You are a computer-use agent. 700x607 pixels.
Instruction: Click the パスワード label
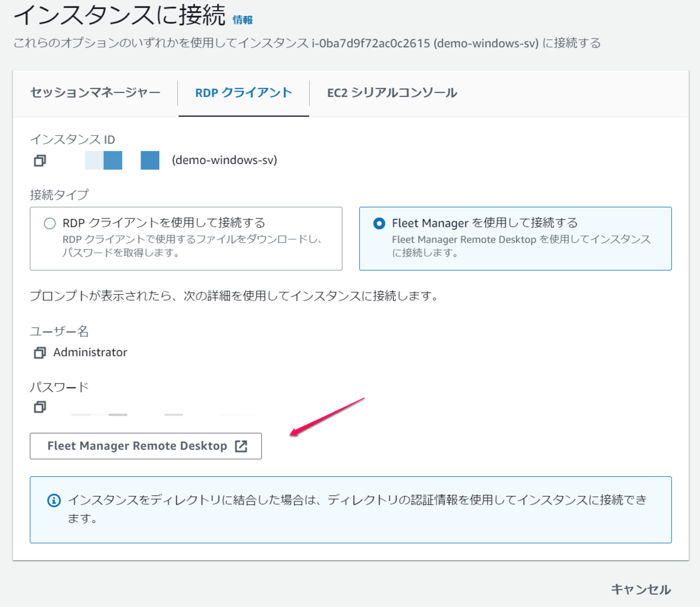click(x=60, y=387)
